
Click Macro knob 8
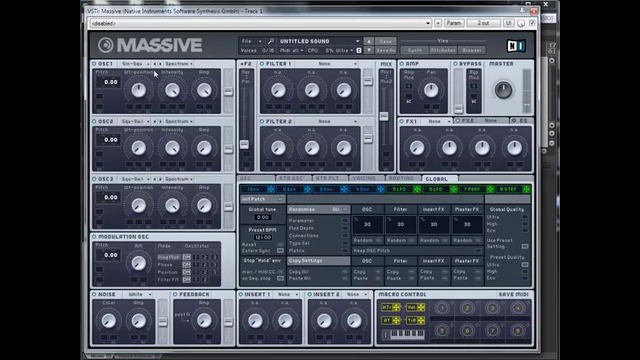point(518,331)
